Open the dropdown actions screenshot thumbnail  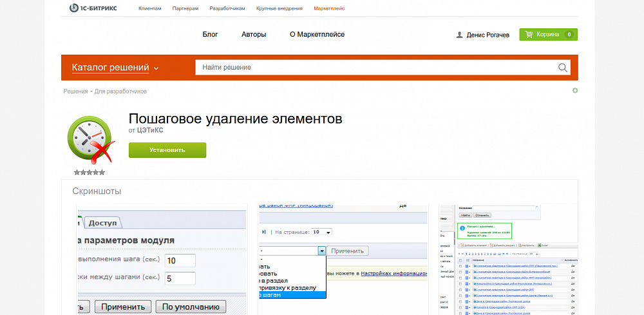point(343,259)
